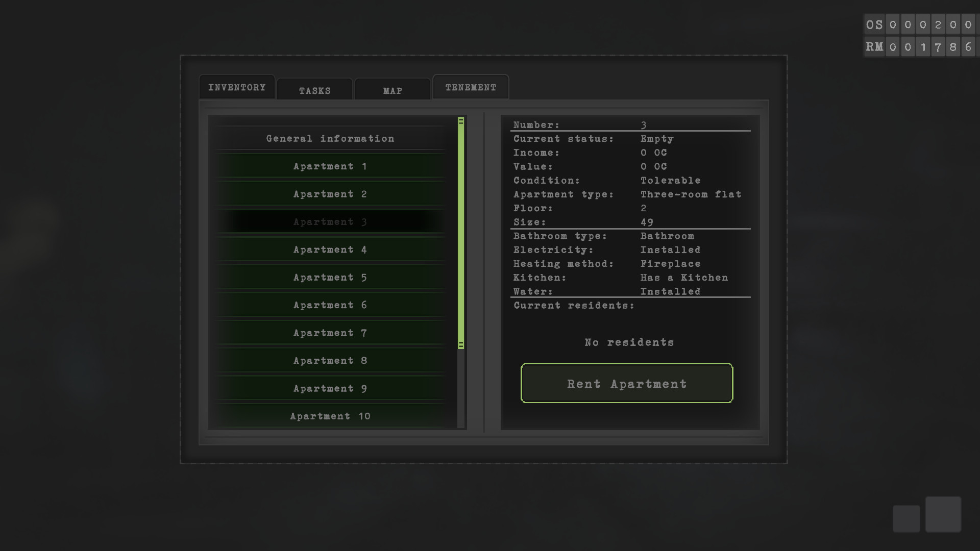Select Apartment 2 in tenement
This screenshot has width=980, height=551.
(x=330, y=194)
